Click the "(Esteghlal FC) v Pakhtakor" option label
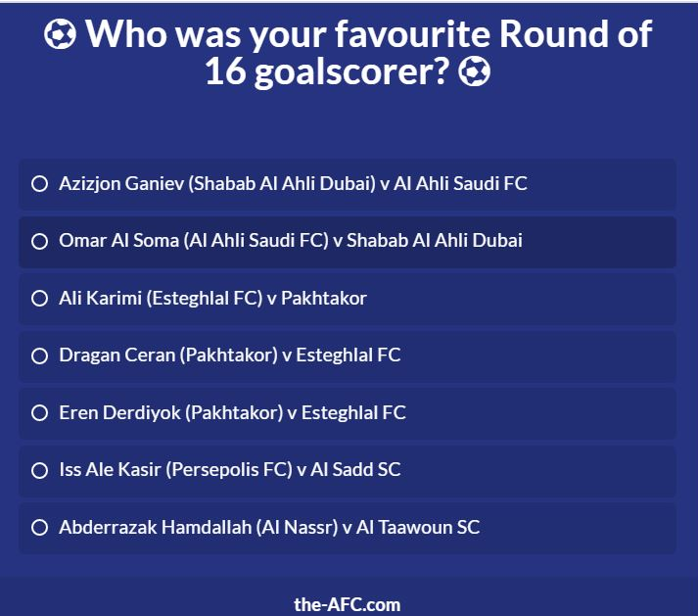The height and width of the screenshot is (616, 698). pos(256,299)
